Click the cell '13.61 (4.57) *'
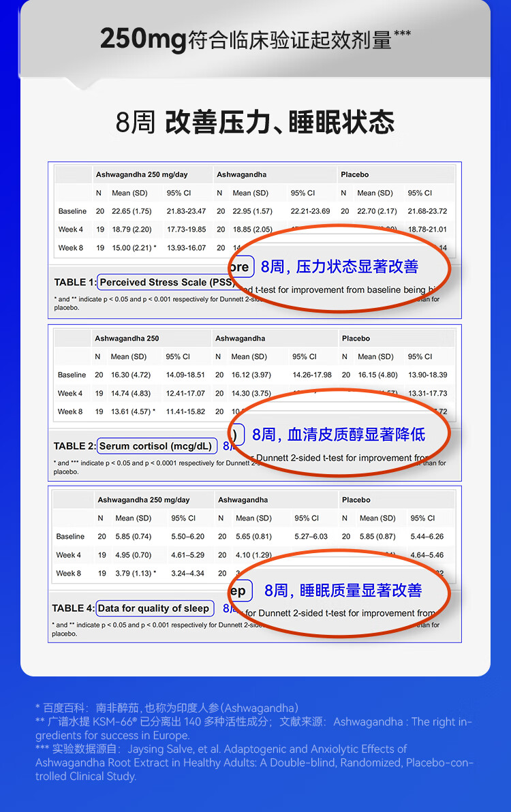The image size is (511, 812). point(133,411)
